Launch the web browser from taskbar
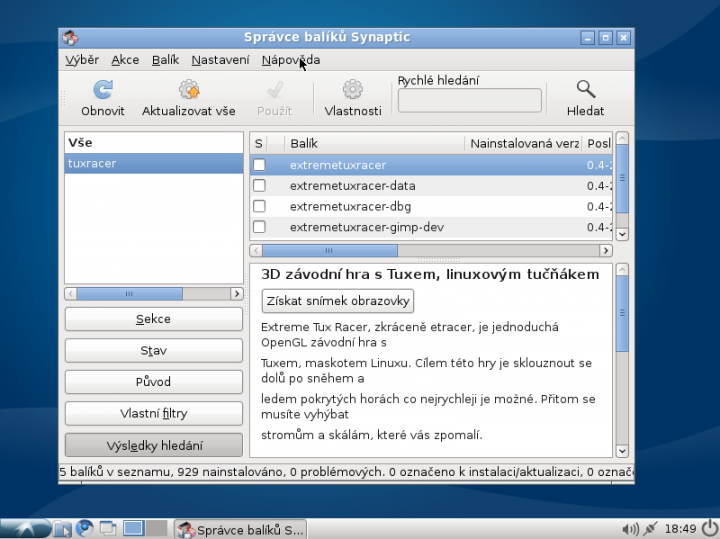720x539 pixels. 85,529
